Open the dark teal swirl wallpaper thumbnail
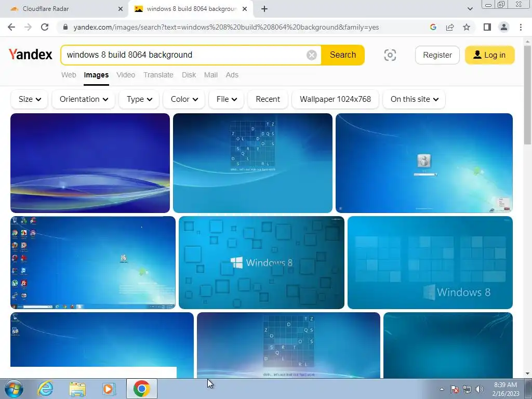Viewport: 532px width, 399px height. click(448, 345)
